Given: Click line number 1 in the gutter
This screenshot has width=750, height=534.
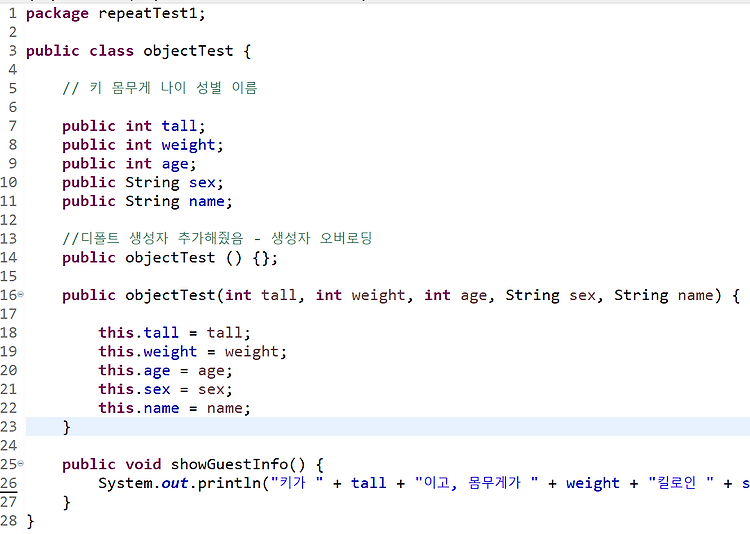Looking at the screenshot, I should tap(12, 14).
